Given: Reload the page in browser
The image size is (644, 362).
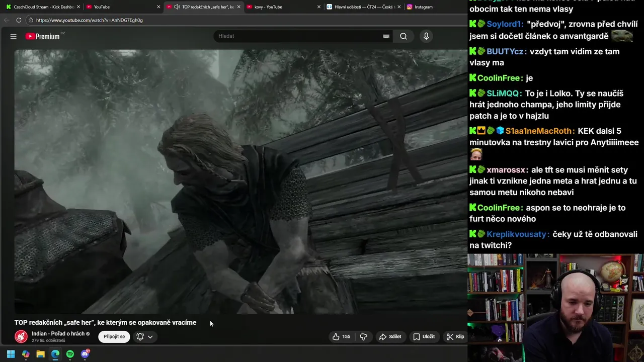Looking at the screenshot, I should (19, 20).
